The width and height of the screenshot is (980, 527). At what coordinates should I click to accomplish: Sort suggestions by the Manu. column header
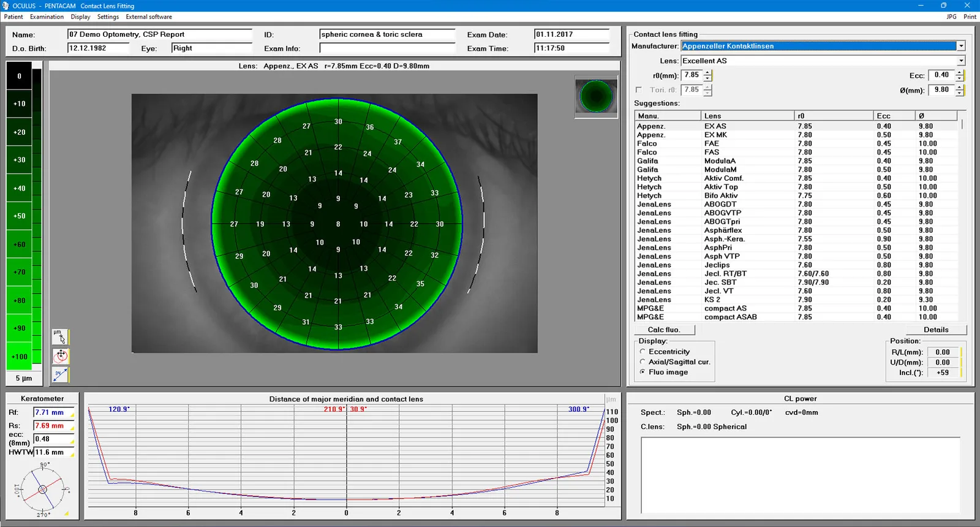click(668, 116)
